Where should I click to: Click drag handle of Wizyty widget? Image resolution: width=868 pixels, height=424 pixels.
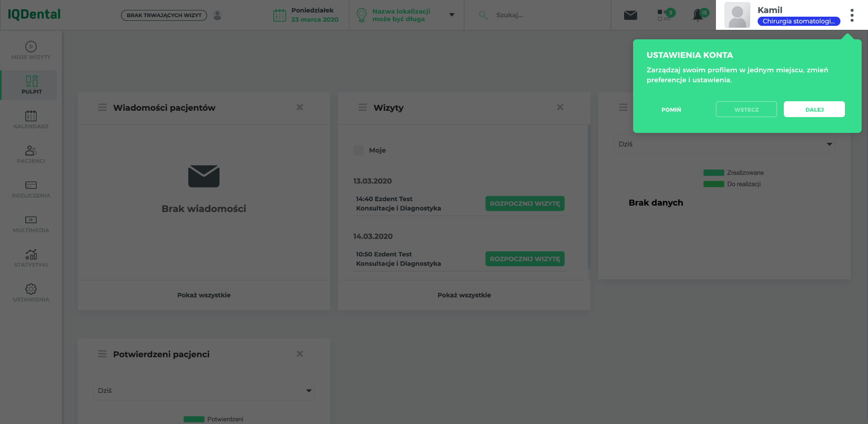coord(362,108)
